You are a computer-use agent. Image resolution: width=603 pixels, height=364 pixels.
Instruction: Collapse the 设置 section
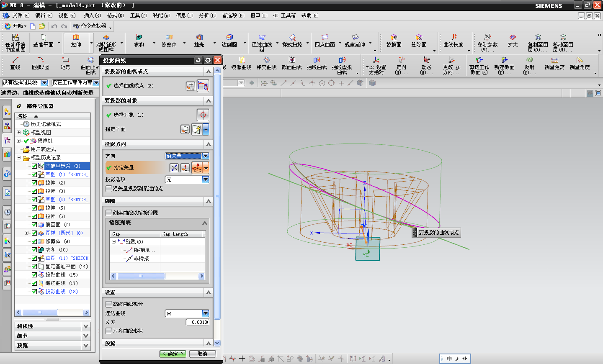click(209, 292)
